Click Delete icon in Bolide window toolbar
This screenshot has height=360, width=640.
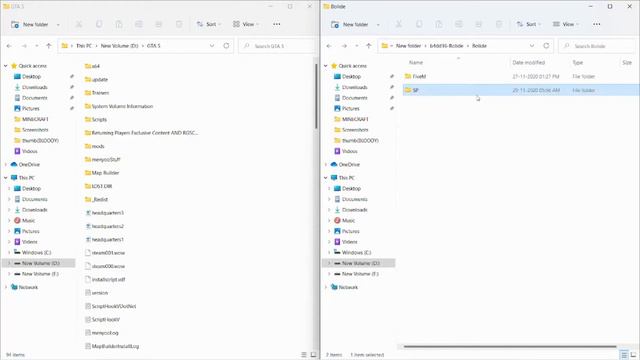(499, 24)
